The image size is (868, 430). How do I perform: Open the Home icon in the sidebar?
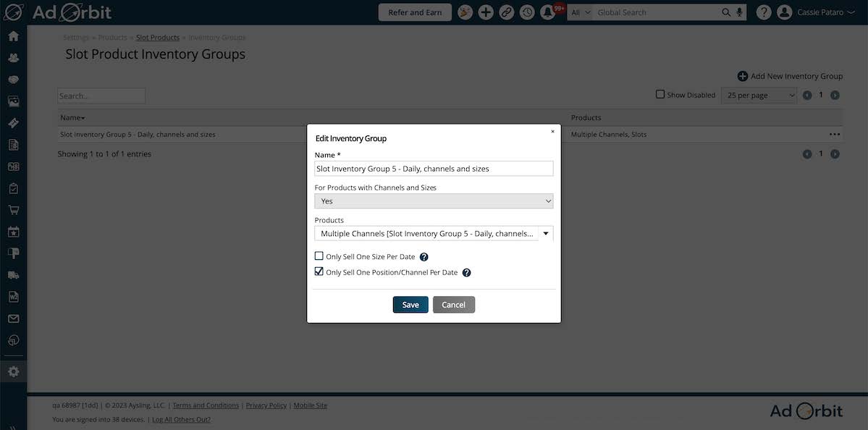click(13, 36)
